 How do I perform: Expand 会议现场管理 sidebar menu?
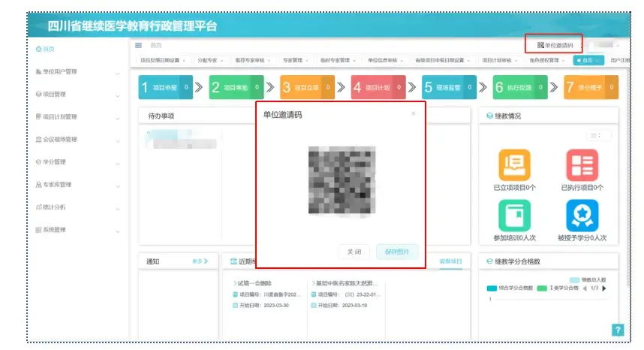77,140
